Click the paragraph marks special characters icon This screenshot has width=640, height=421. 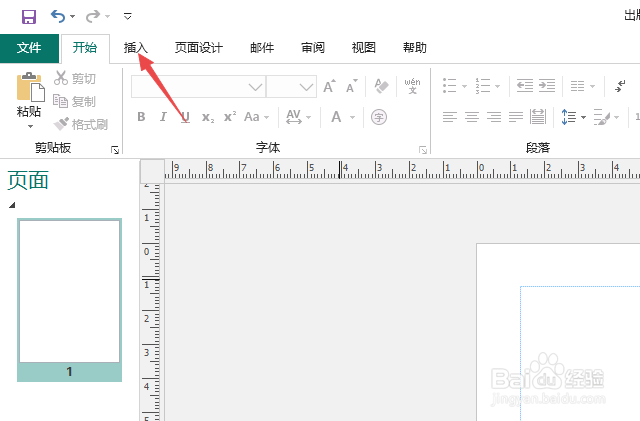620,86
